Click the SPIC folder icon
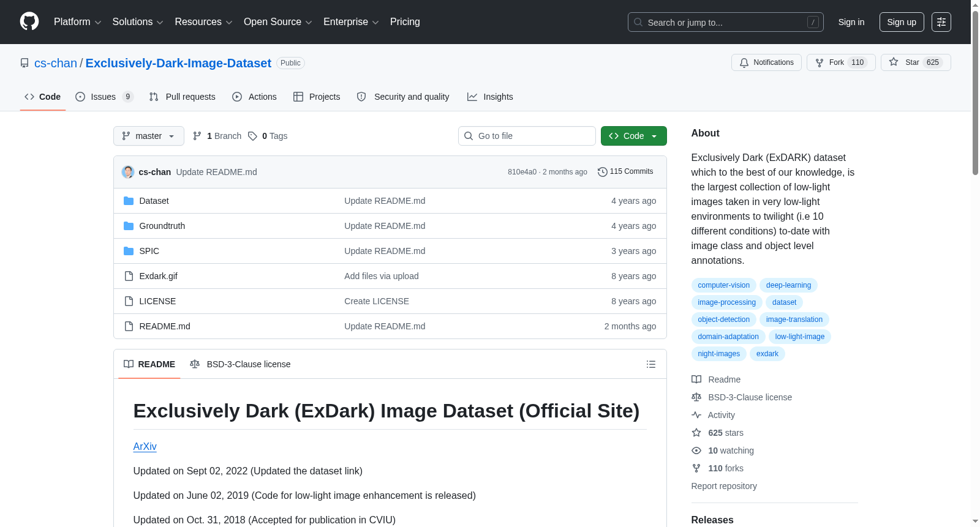 [129, 251]
